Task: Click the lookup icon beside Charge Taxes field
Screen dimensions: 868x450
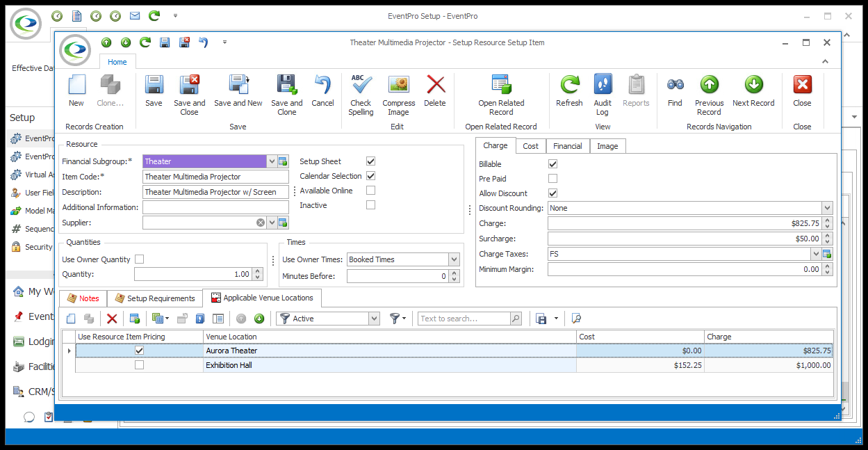Action: 827,254
